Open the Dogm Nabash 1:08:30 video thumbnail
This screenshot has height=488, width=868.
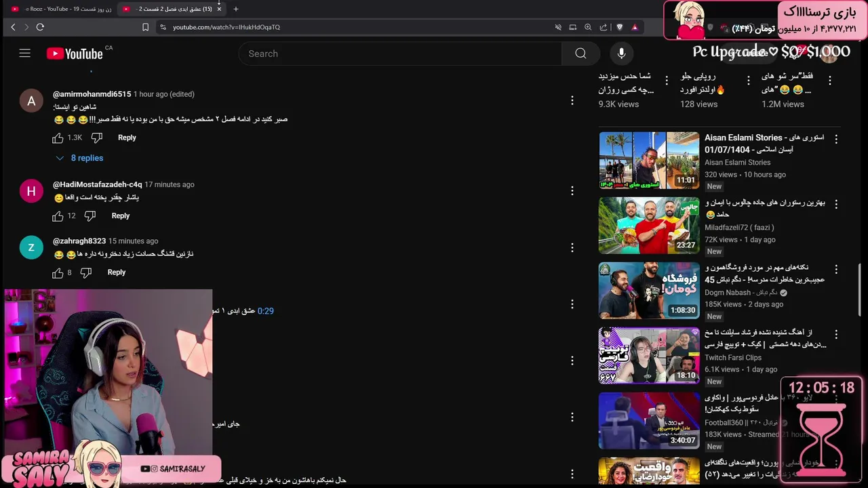(649, 290)
